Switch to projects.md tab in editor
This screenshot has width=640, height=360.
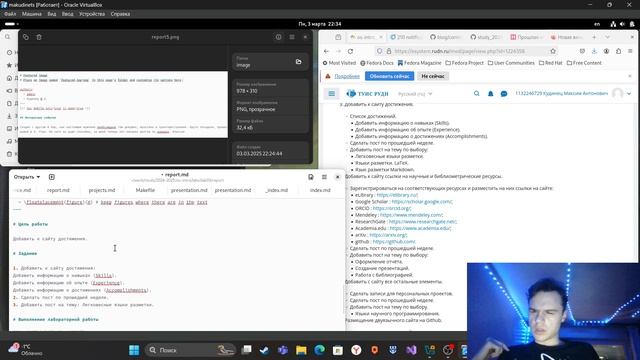point(102,190)
